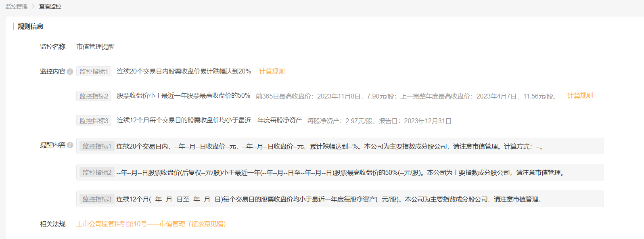Viewport: 644px width, 239px height.
Task: Click the 前365日最高收盘价 detail text
Action: (x=407, y=96)
